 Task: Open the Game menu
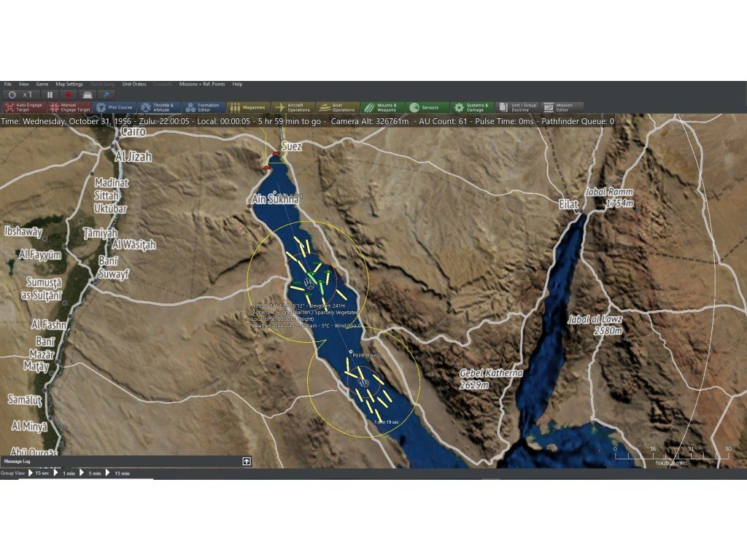[x=42, y=85]
